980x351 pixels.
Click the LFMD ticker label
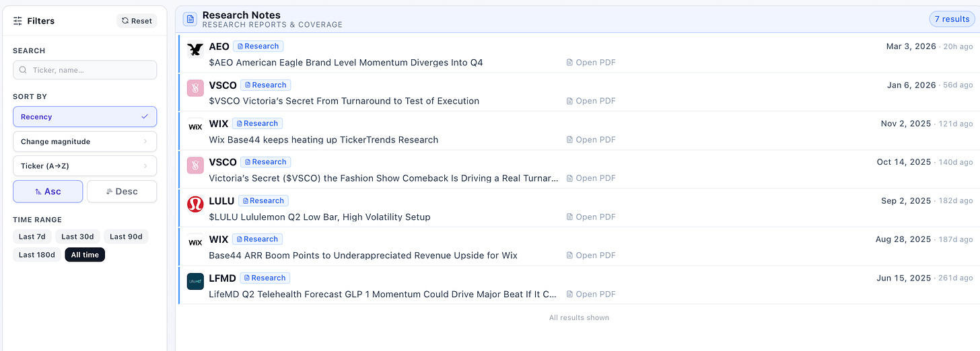[223, 278]
